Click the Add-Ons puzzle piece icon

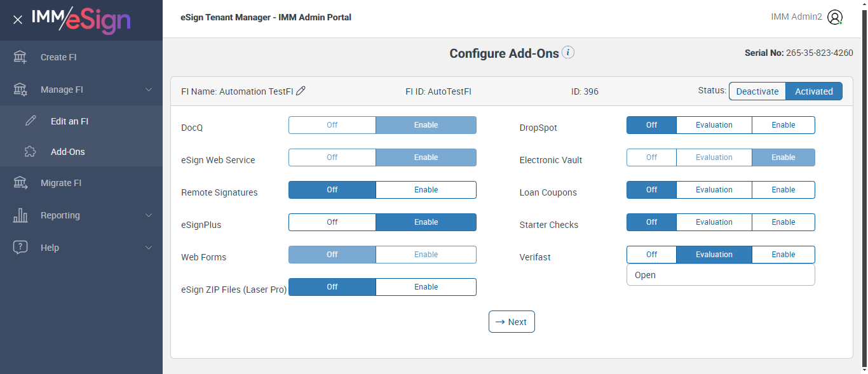[x=31, y=152]
